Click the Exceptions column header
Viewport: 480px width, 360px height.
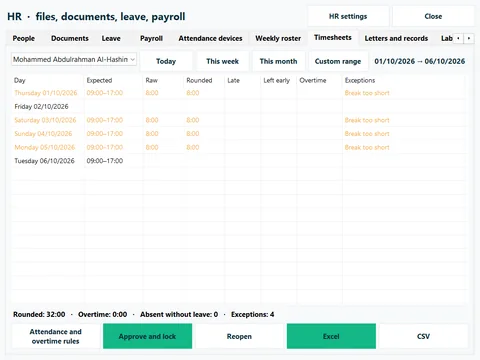[404, 80]
